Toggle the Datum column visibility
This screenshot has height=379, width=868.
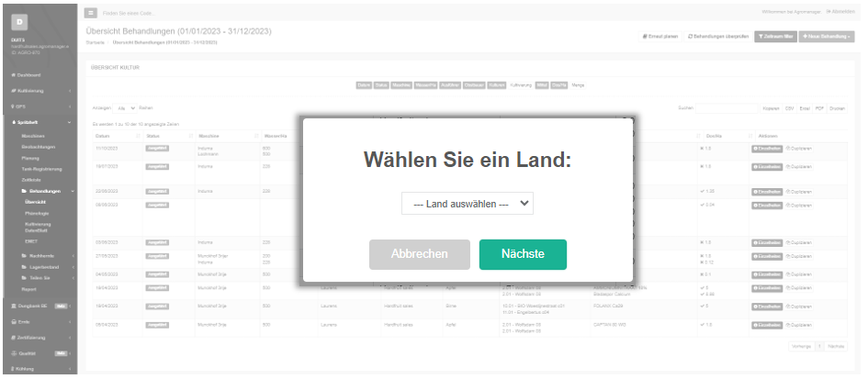point(364,85)
